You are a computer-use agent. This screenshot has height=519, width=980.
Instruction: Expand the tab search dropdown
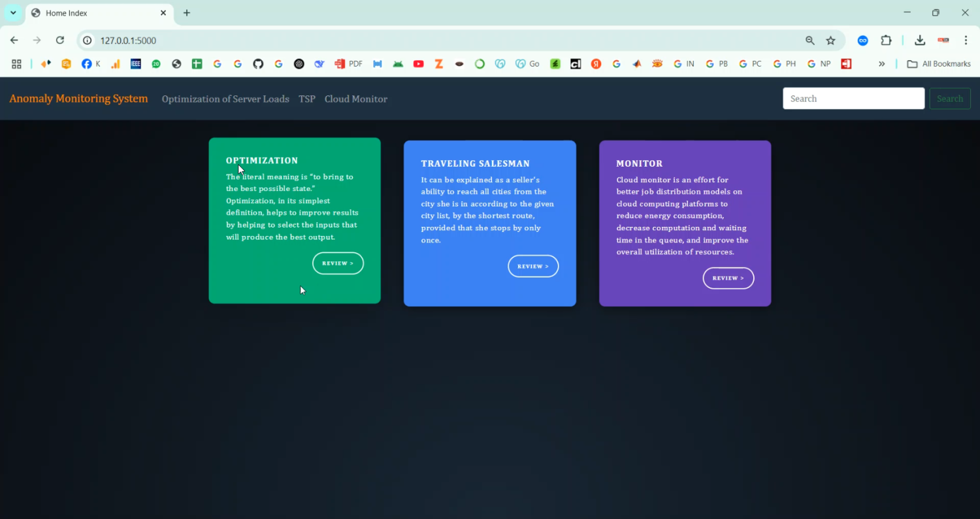coord(13,13)
